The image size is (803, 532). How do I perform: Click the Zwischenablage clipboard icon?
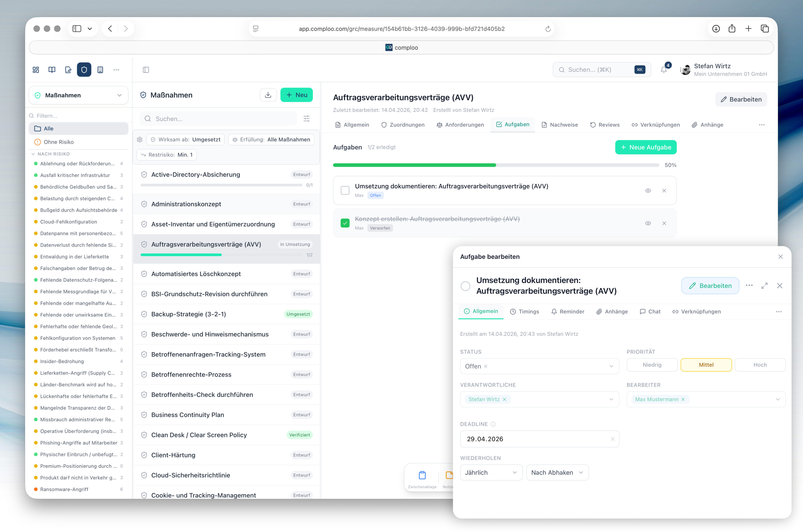pos(422,475)
